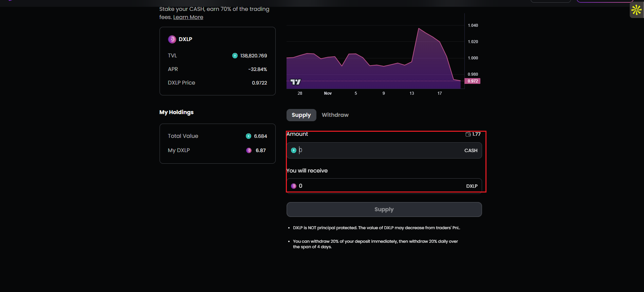The width and height of the screenshot is (644, 292).
Task: Click the teal icon next to Total Value
Action: [249, 136]
